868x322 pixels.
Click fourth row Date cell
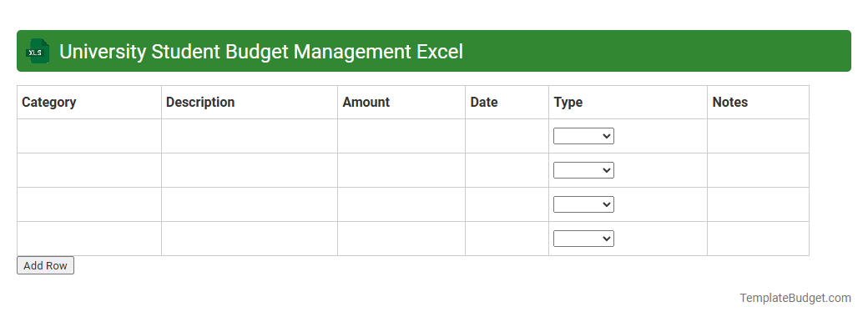507,239
